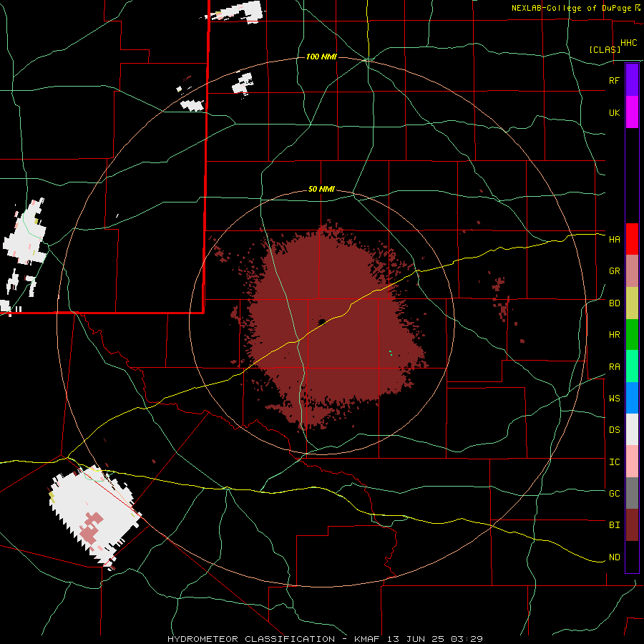Click the small green RA pixel inside the BI echo
This screenshot has width=644, height=644.
pos(390,352)
